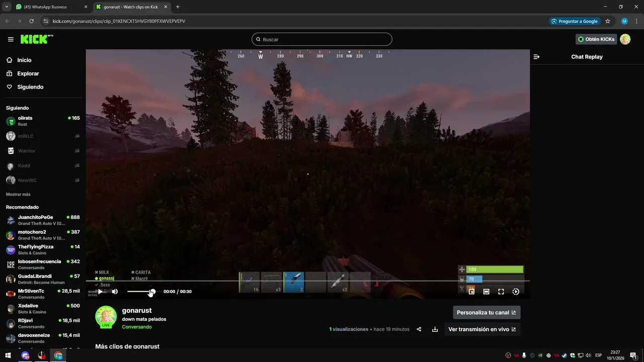Open the Siguiendo page
Image resolution: width=644 pixels, height=362 pixels.
[30, 87]
